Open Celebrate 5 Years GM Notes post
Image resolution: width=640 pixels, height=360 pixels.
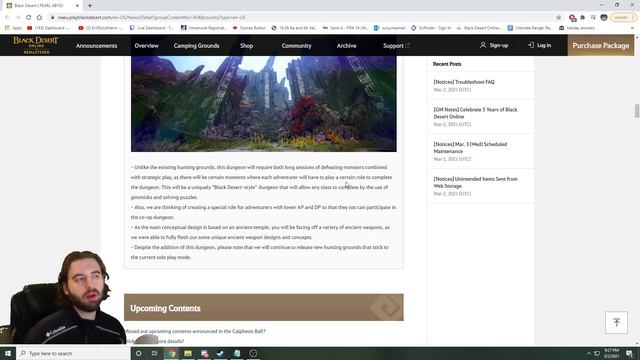476,113
